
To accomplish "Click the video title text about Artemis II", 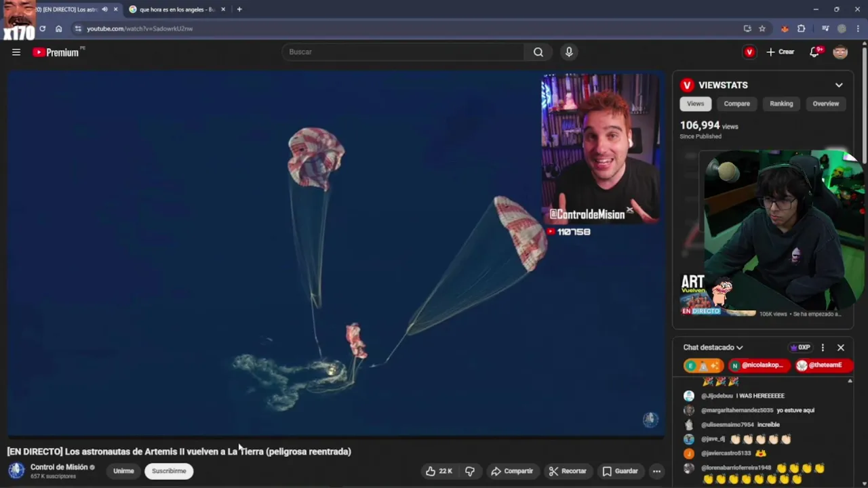I will 179,451.
